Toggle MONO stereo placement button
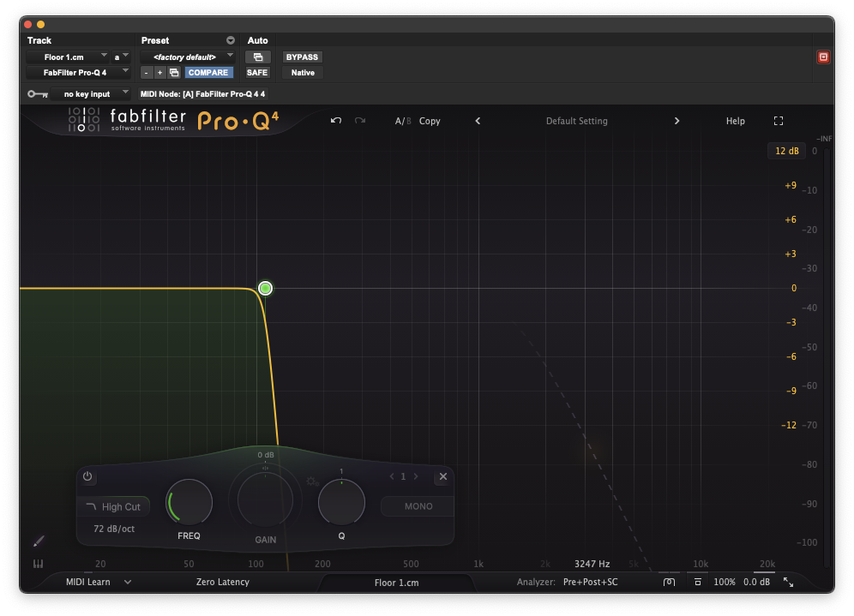The height and width of the screenshot is (616, 854). coord(418,506)
